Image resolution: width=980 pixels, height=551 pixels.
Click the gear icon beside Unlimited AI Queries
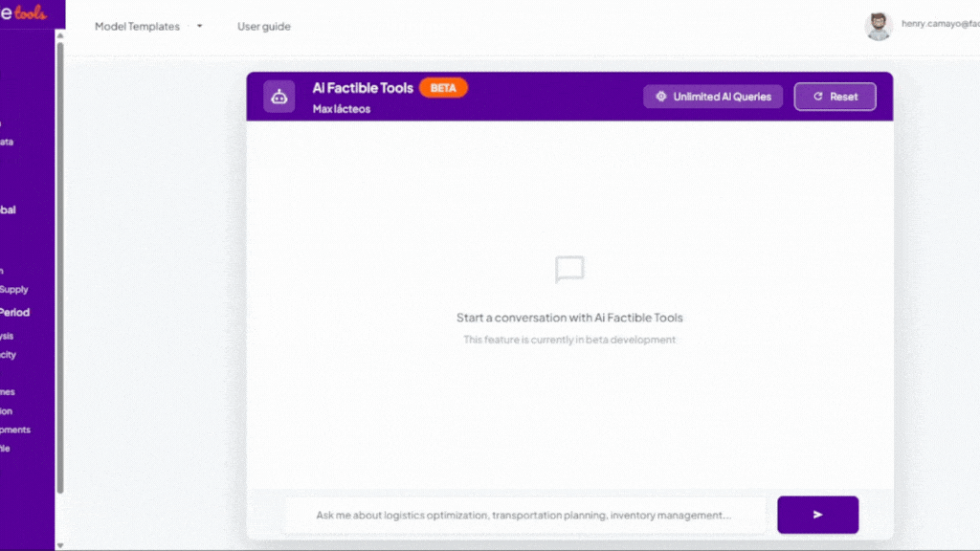[x=660, y=97]
